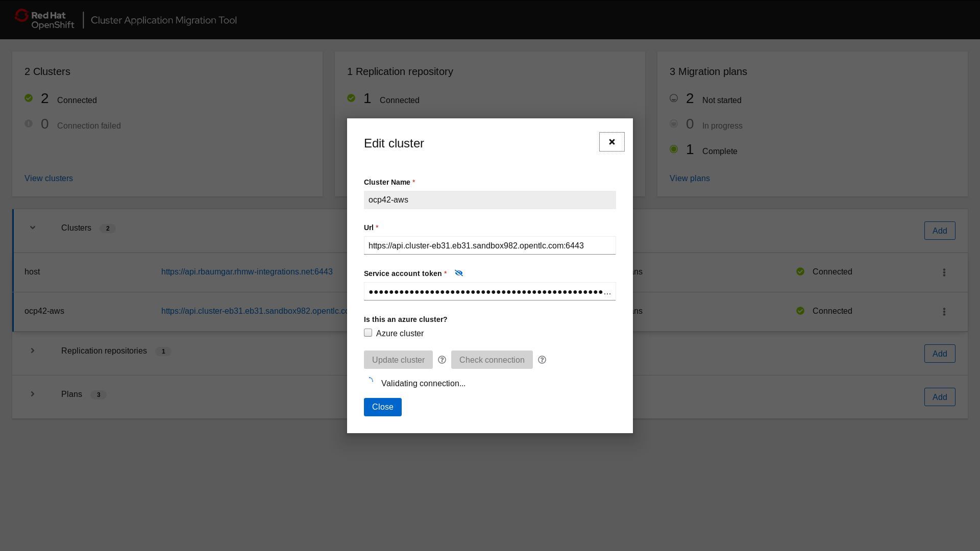The image size is (980, 551).
Task: Click the Complete status icon under Migration plans
Action: tap(674, 149)
